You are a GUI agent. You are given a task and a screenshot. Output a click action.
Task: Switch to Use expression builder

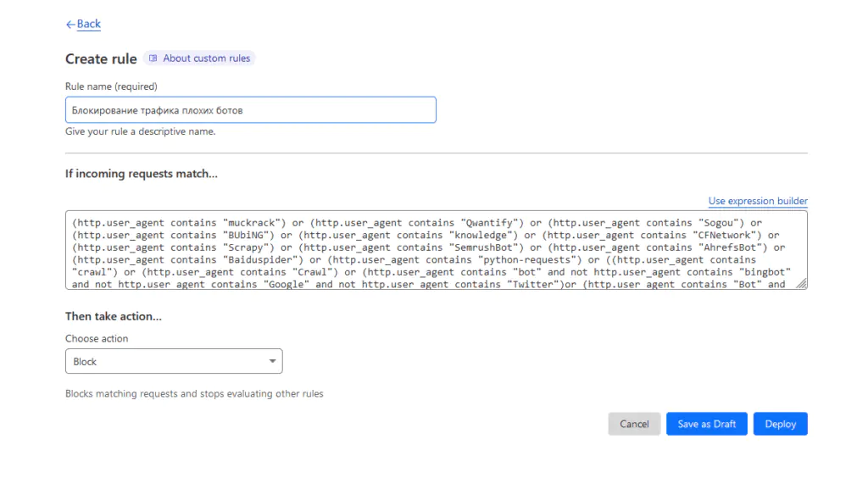pos(758,201)
